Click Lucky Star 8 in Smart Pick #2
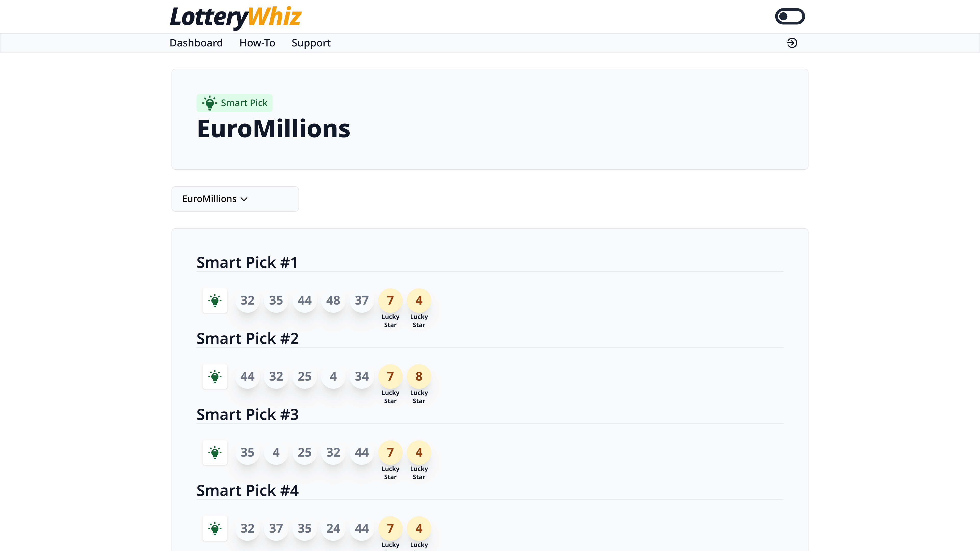Viewport: 980px width, 551px height. 419,377
